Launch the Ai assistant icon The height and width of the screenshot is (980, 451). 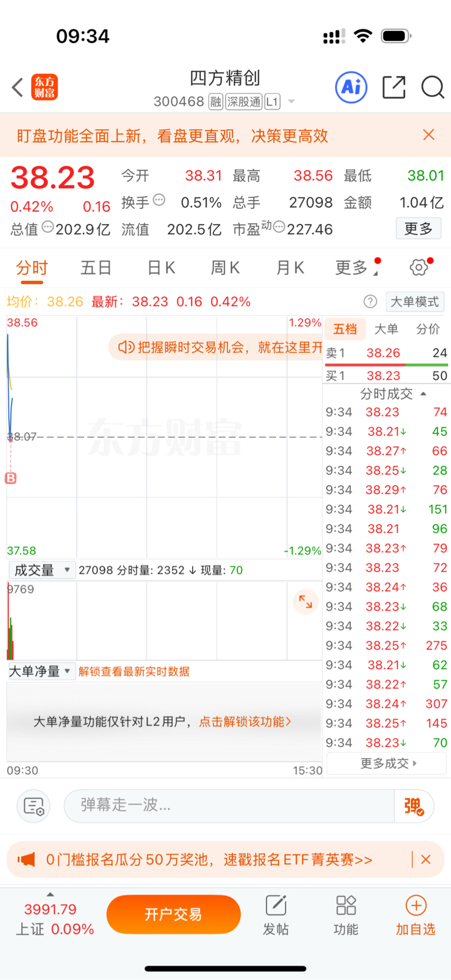click(351, 87)
